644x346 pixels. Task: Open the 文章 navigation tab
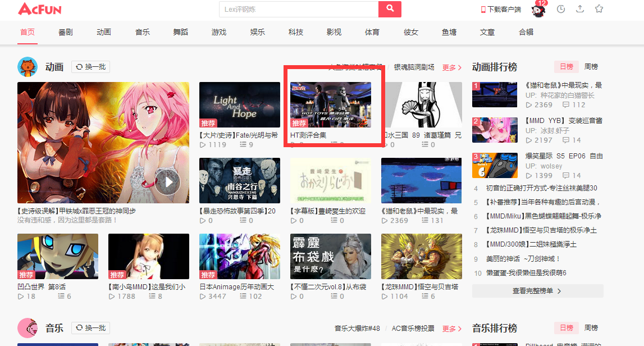487,32
